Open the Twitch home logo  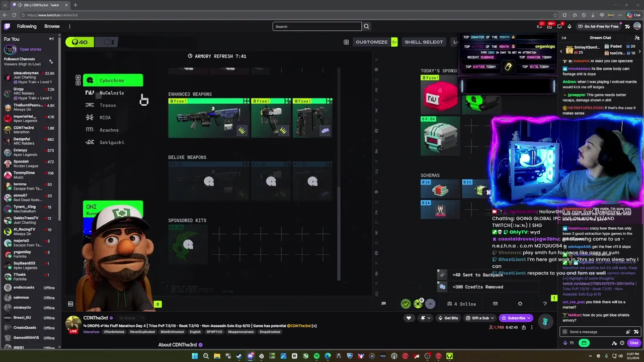(7, 26)
